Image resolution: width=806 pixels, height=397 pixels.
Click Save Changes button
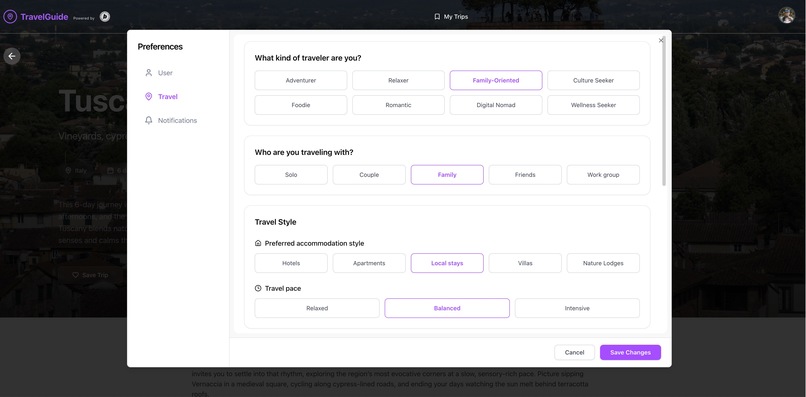click(x=630, y=353)
